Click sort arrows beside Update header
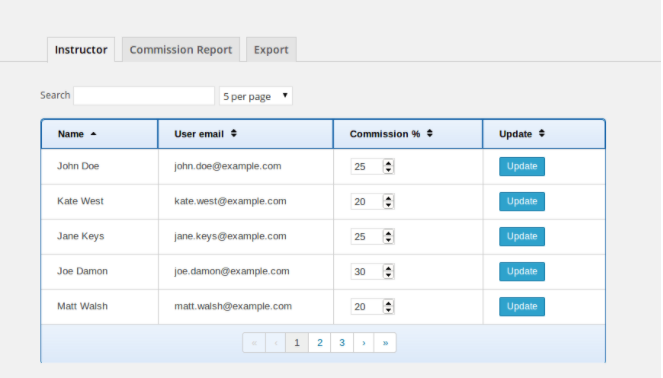Image resolution: width=663 pixels, height=378 pixels. click(542, 134)
